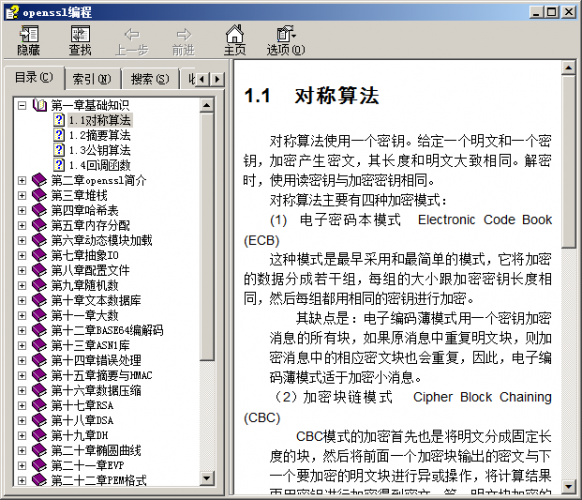Click the 主页 (Home) toolbar icon
Viewport: 582px width, 500px height.
pyautogui.click(x=235, y=33)
